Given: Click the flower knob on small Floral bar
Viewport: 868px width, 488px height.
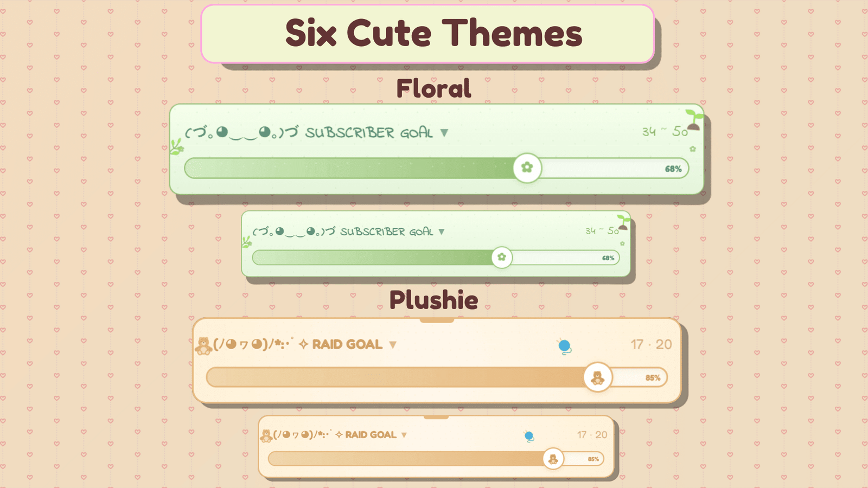Looking at the screenshot, I should (x=502, y=257).
